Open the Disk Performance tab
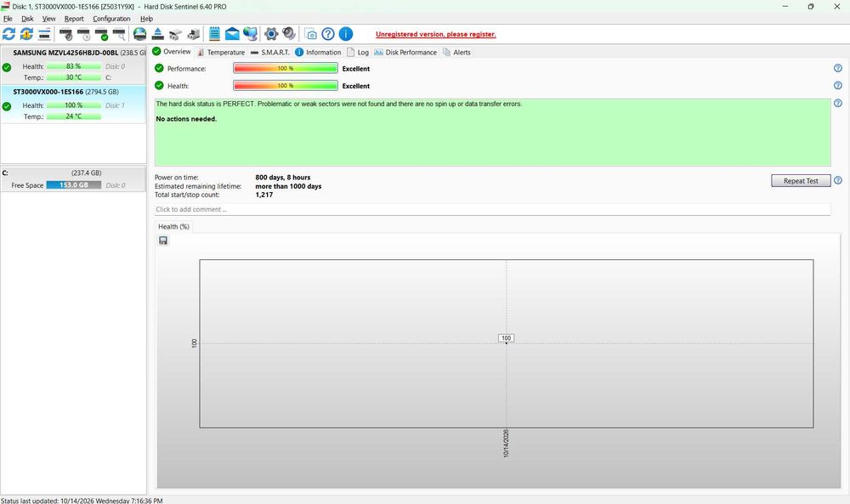Screen dimensions: 850x504 click(405, 52)
